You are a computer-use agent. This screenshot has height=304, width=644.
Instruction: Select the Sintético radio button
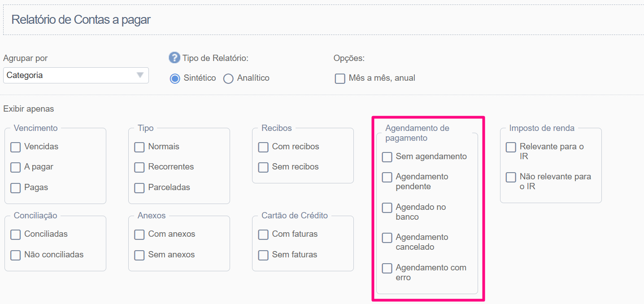[175, 78]
